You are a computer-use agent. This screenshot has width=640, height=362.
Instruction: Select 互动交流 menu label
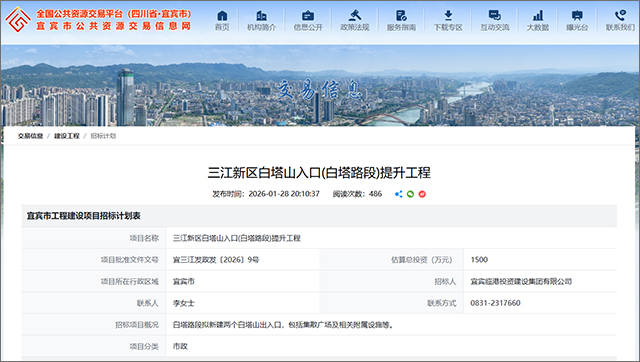tap(495, 27)
